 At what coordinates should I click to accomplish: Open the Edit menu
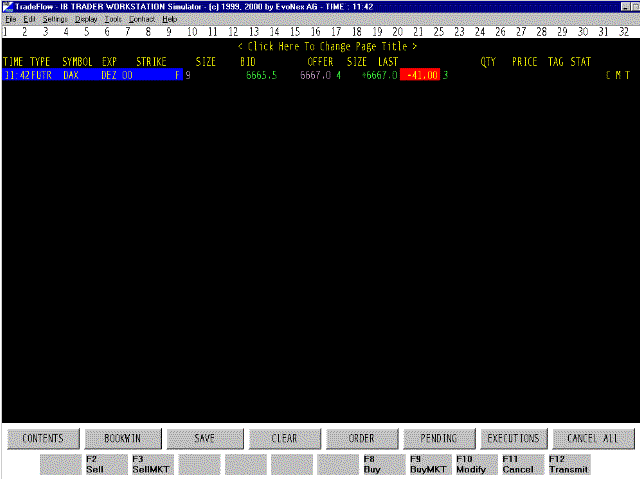click(29, 19)
